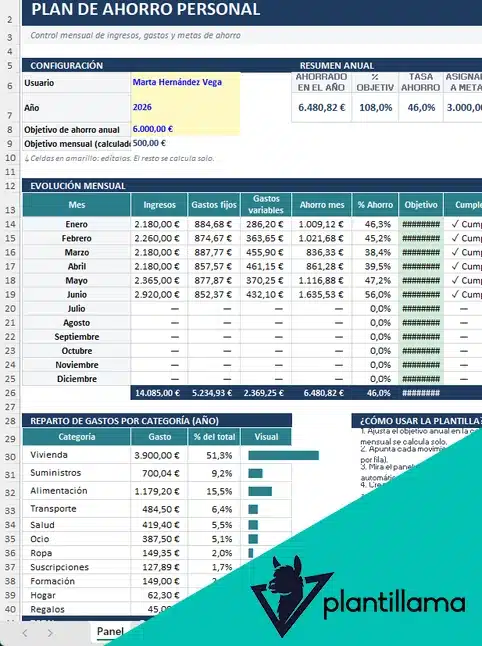Click the Suministros visual bar
Image resolution: width=482 pixels, height=646 pixels.
[x=255, y=473]
